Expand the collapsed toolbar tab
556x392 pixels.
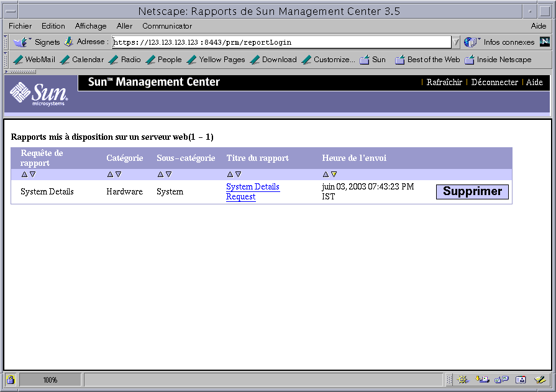(x=21, y=71)
